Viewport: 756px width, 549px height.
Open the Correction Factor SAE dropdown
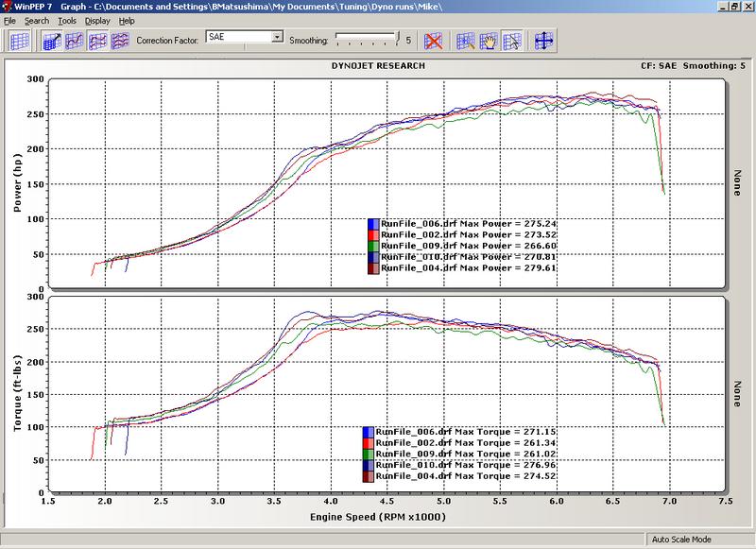click(x=277, y=37)
